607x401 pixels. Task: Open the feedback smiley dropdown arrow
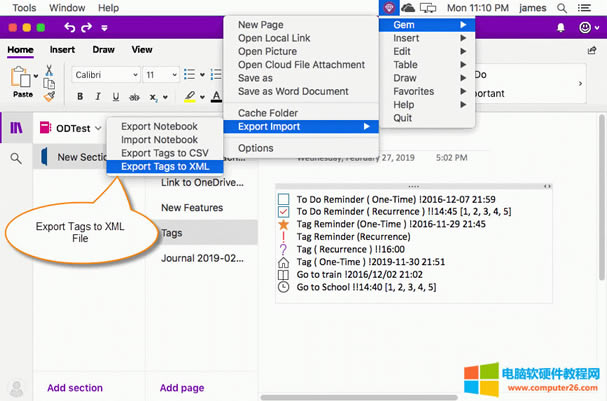(597, 28)
